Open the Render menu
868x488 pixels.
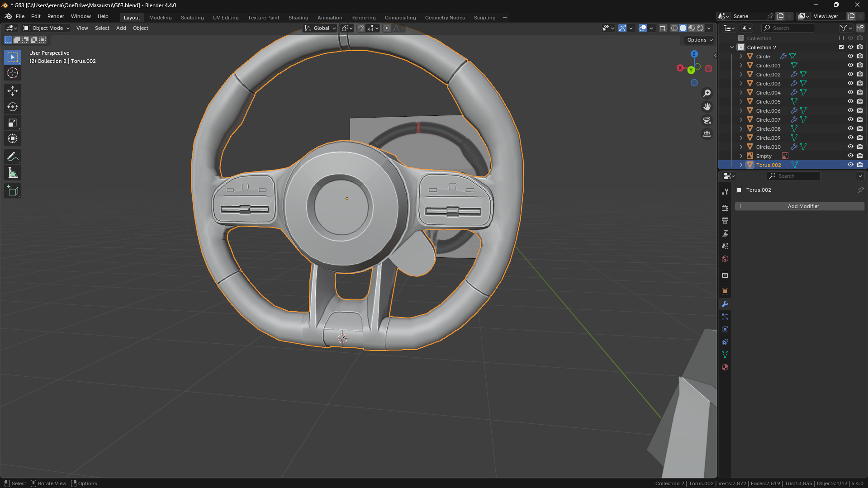tap(56, 16)
